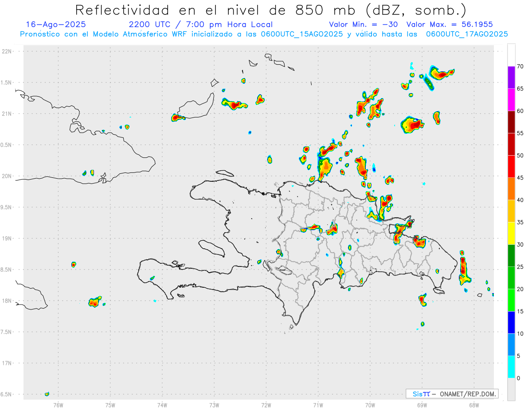Click the colorbar tick value '45'
The width and height of the screenshot is (532, 411).
point(520,178)
